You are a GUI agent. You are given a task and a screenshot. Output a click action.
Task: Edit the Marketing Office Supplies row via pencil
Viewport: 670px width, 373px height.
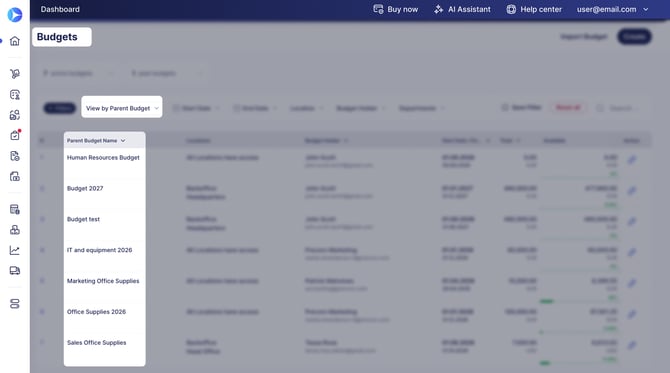(x=632, y=283)
